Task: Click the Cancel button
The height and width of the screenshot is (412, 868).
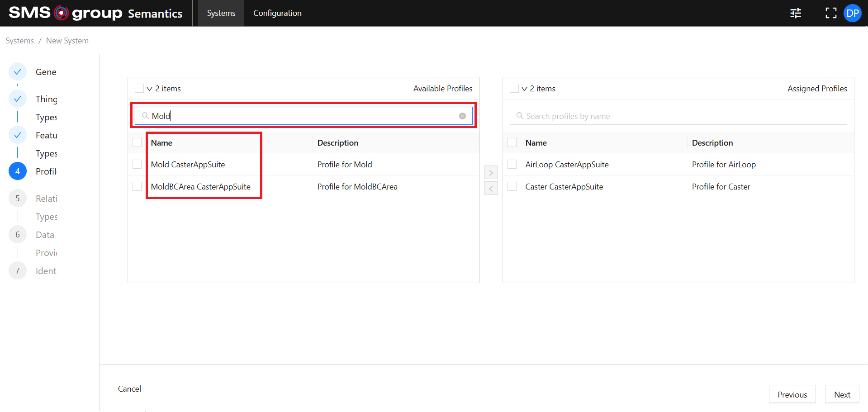Action: coord(129,389)
